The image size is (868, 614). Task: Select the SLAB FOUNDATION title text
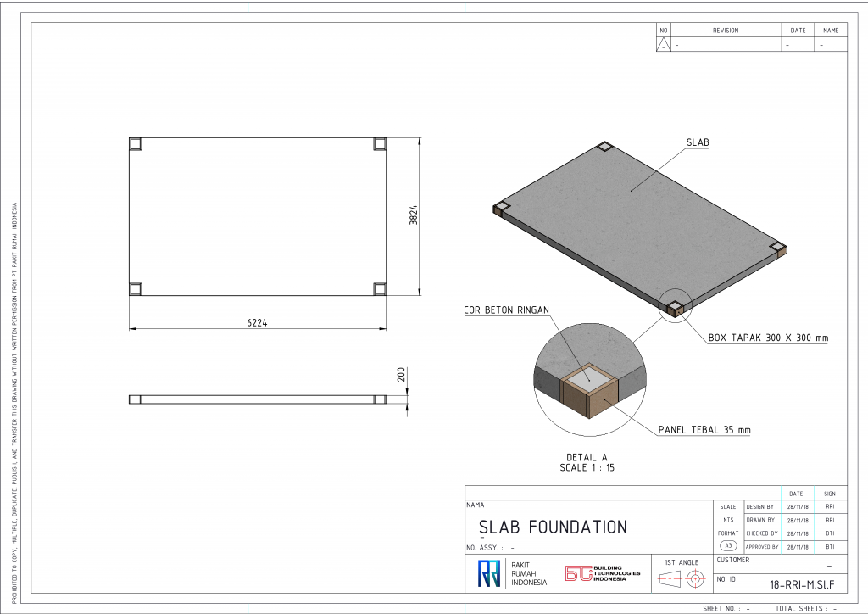(x=553, y=527)
